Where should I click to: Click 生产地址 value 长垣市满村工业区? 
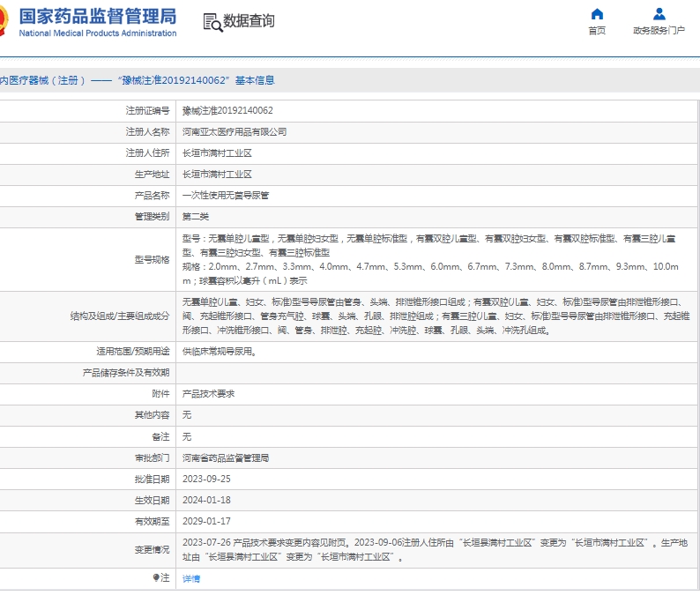(x=217, y=174)
